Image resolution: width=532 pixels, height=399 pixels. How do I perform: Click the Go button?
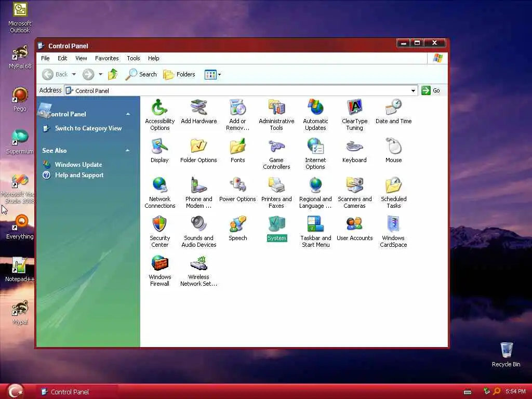(x=431, y=90)
